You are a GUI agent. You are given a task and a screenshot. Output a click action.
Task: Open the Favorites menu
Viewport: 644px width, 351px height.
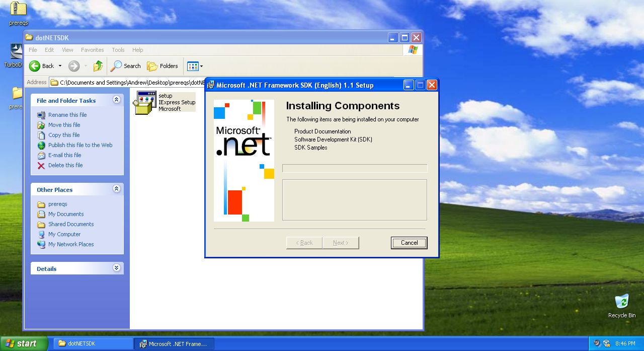click(x=93, y=50)
